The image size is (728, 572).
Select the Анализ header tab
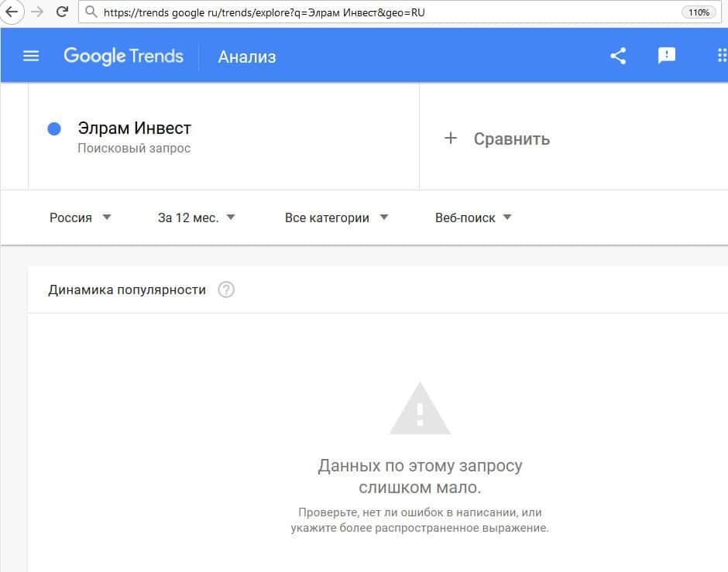(x=247, y=57)
